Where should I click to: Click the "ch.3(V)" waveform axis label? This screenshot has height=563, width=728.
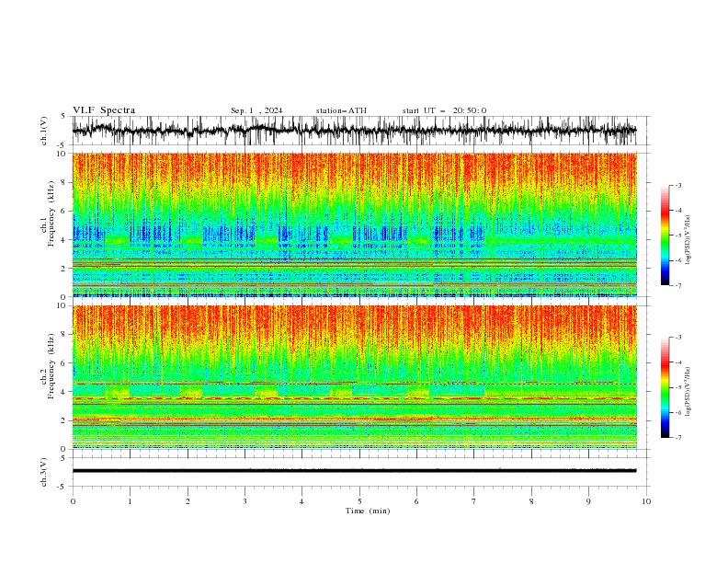pyautogui.click(x=44, y=472)
